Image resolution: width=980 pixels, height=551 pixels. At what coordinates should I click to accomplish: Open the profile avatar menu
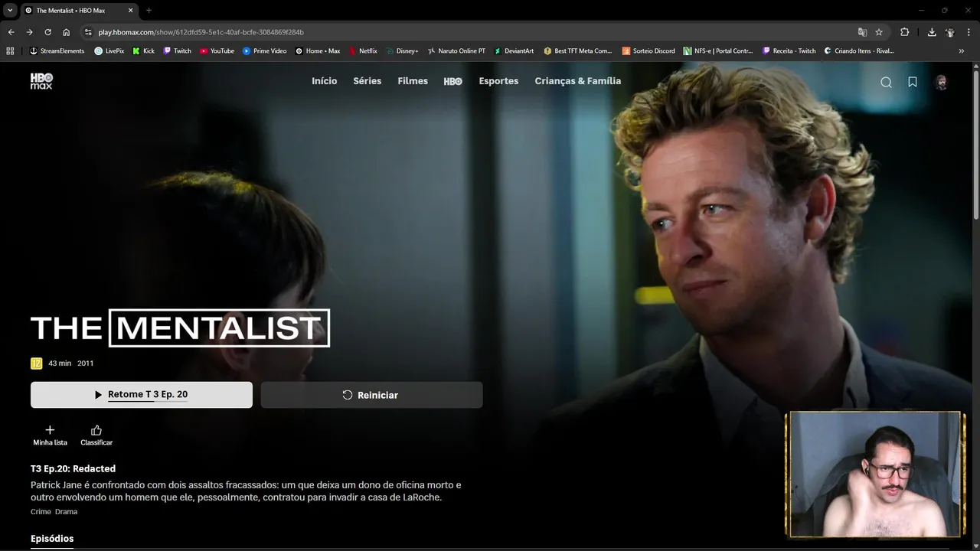click(941, 83)
